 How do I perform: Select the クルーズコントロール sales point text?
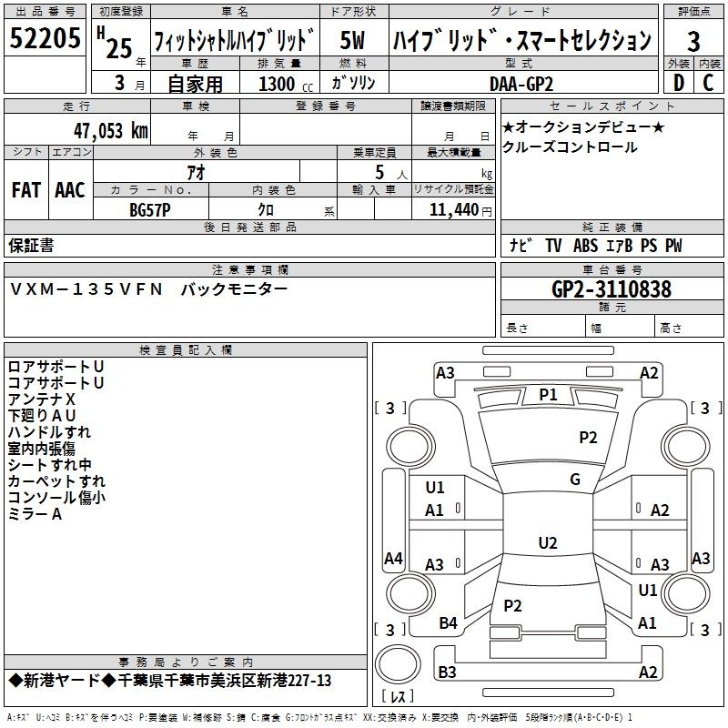pos(570,147)
